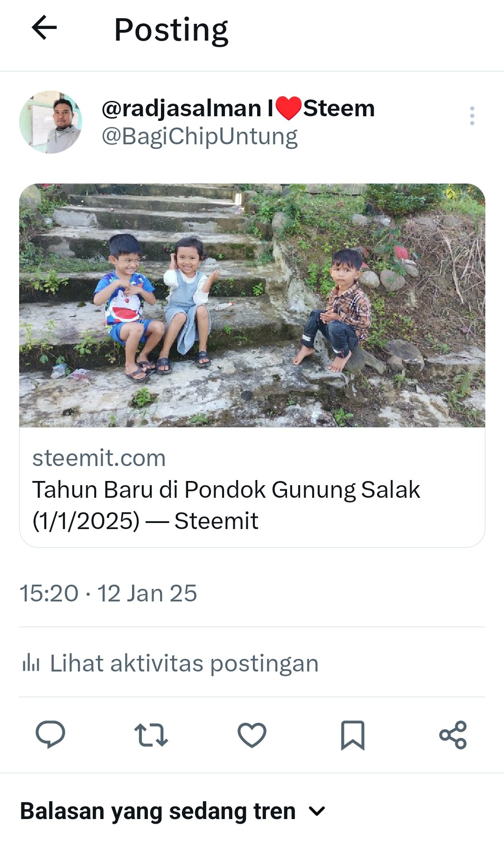504x848 pixels.
Task: Tap the 15:20 · 12 Jan 25 timestamp
Action: click(108, 594)
